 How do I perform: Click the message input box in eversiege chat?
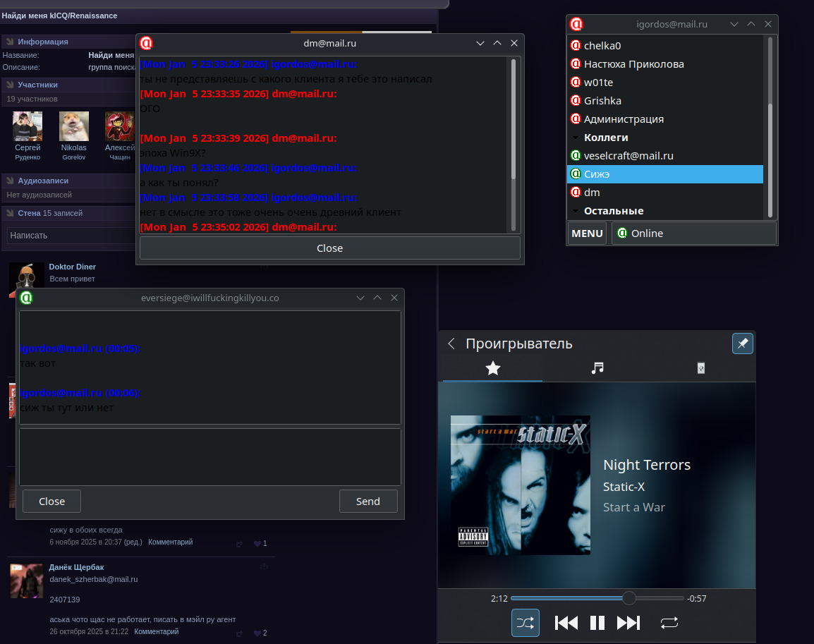[210, 456]
